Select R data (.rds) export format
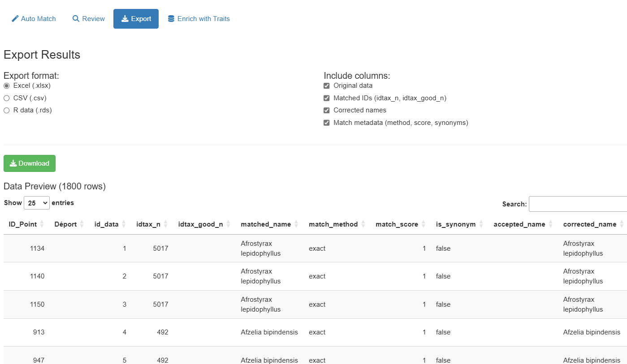 click(7, 111)
